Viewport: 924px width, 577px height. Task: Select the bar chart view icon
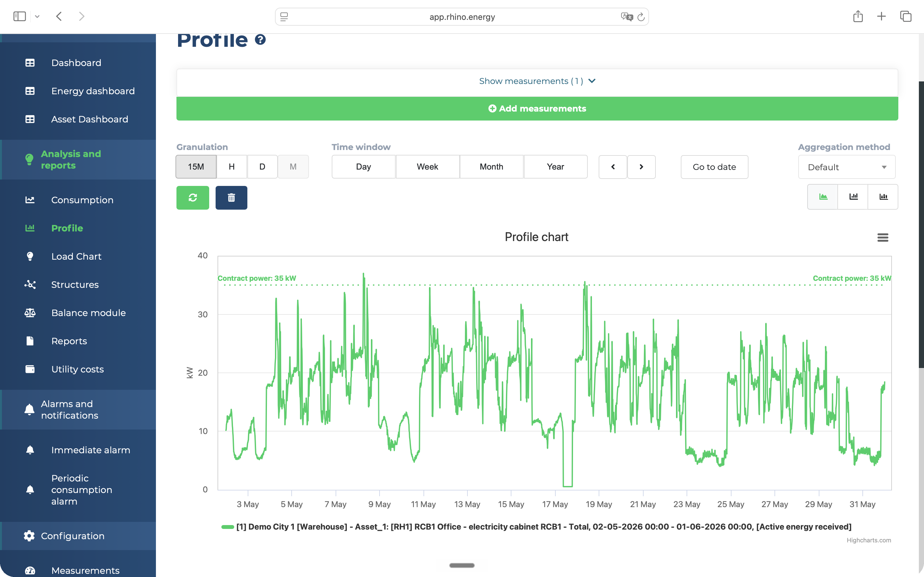(x=853, y=197)
